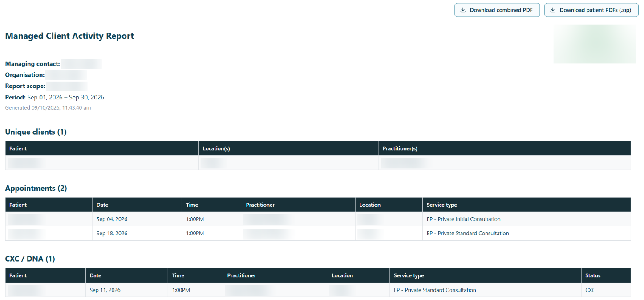Screen dimensions: 644x300
Task: Select the Managed Client Activity Report heading
Action: pyautogui.click(x=69, y=36)
